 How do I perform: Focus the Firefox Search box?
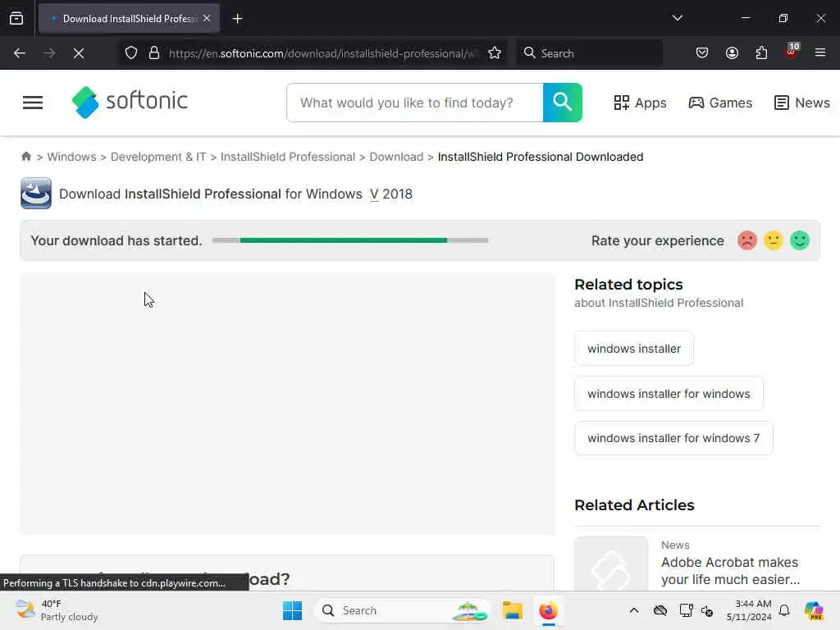click(x=590, y=53)
